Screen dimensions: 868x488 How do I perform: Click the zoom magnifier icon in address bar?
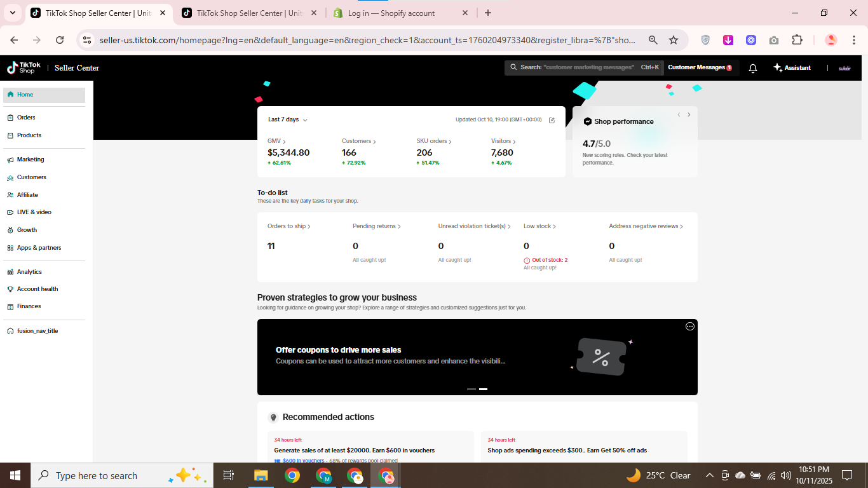653,40
